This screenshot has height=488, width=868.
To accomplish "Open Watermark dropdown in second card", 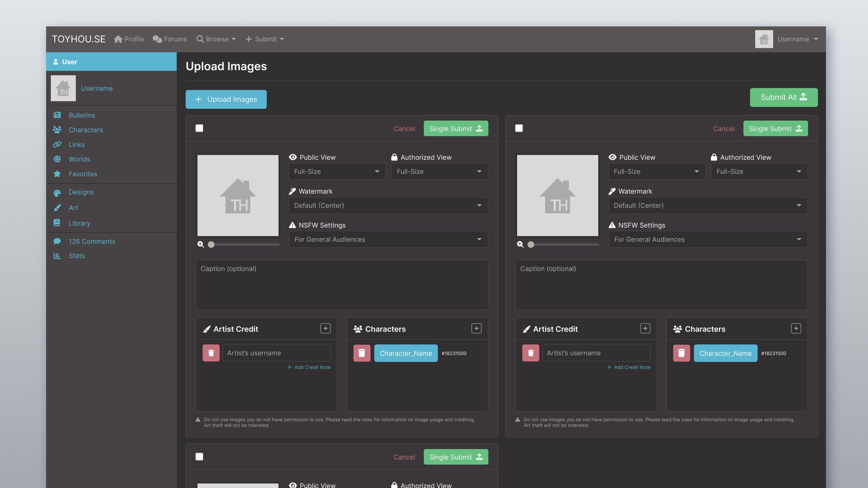I will tap(708, 205).
